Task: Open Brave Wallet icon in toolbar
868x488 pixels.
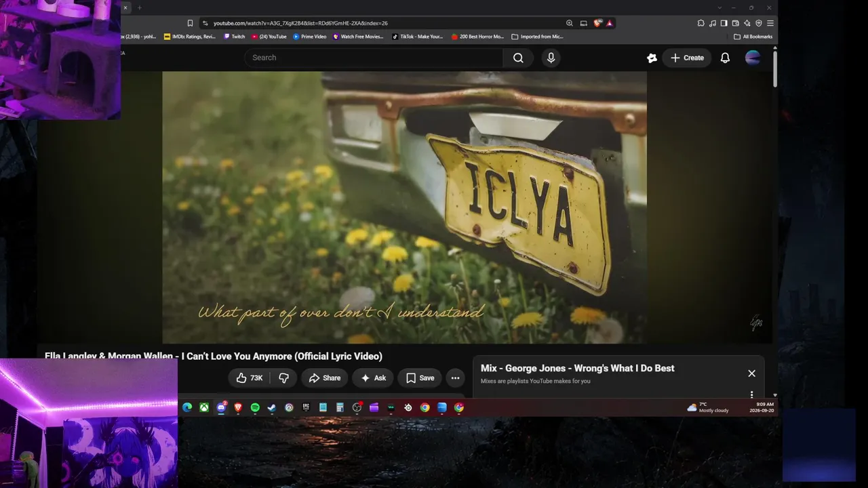Action: click(x=735, y=23)
